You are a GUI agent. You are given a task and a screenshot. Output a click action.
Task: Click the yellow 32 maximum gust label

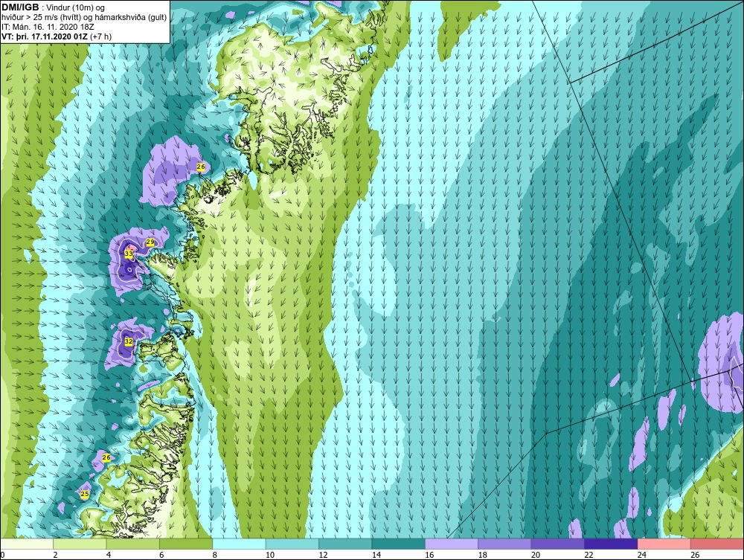pyautogui.click(x=129, y=341)
